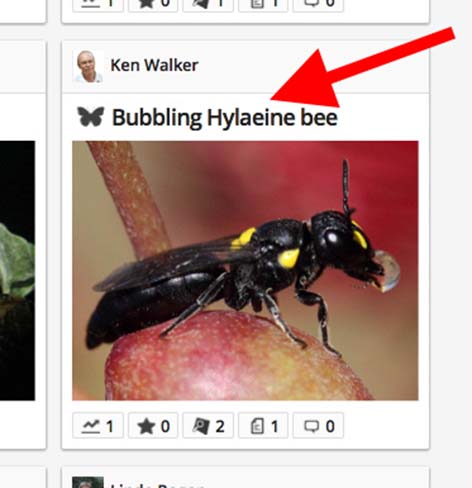The width and height of the screenshot is (472, 488).
Task: Open the avatar on the bottom card
Action: click(88, 482)
